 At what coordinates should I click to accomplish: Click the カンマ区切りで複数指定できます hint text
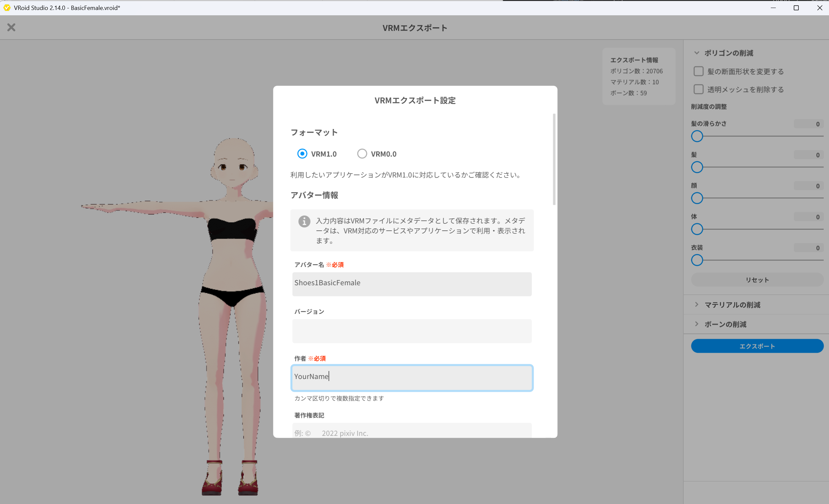(339, 398)
